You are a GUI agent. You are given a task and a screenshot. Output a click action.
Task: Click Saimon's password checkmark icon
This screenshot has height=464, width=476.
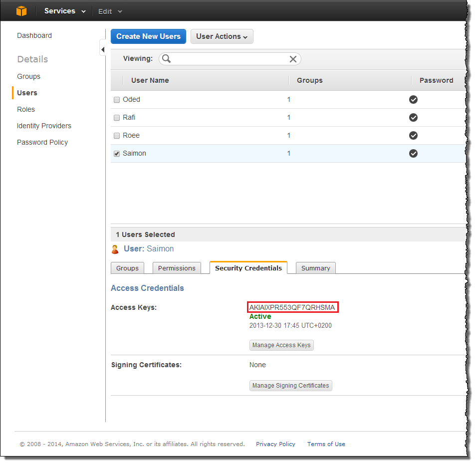pos(413,153)
